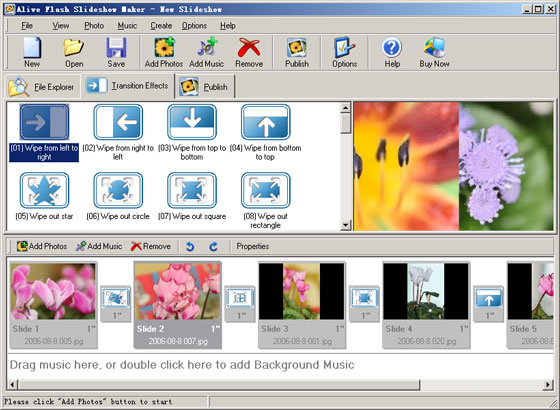This screenshot has height=410, width=560.
Task: Open the Options menu in the menu bar
Action: pyautogui.click(x=194, y=26)
